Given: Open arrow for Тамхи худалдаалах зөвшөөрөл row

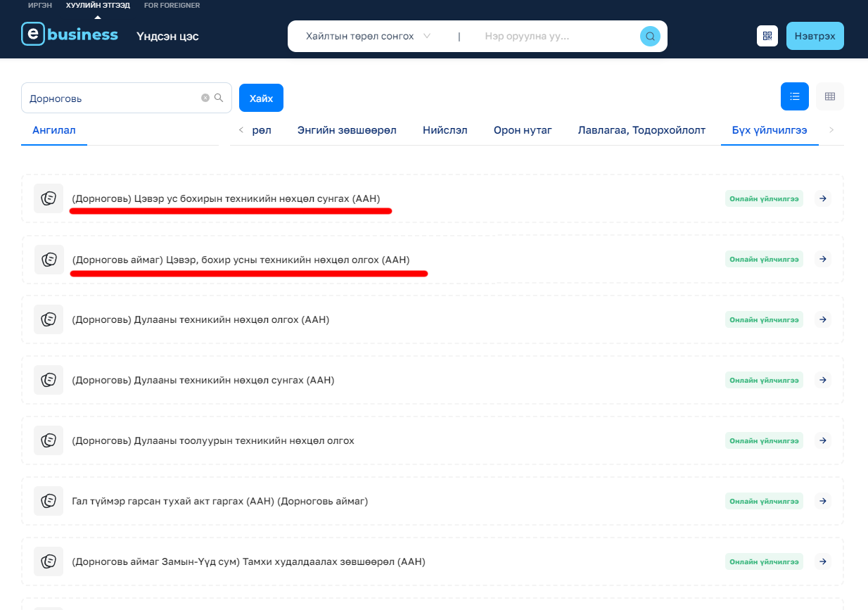Looking at the screenshot, I should tap(823, 561).
